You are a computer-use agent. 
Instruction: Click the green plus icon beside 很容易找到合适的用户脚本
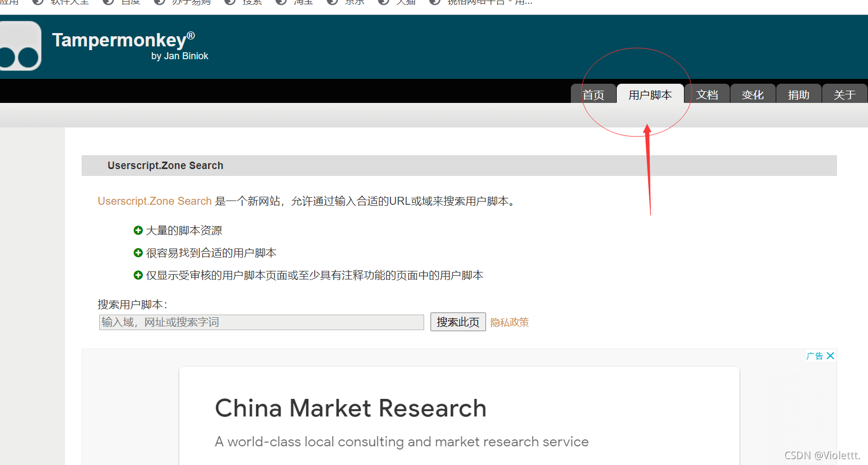[x=138, y=253]
